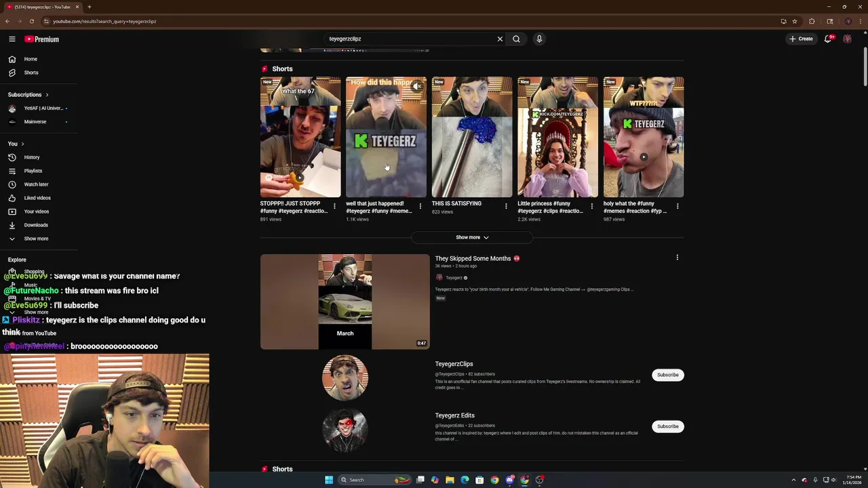868x488 pixels.
Task: Open options for "THIS IS SATISFYING" short
Action: pos(506,206)
